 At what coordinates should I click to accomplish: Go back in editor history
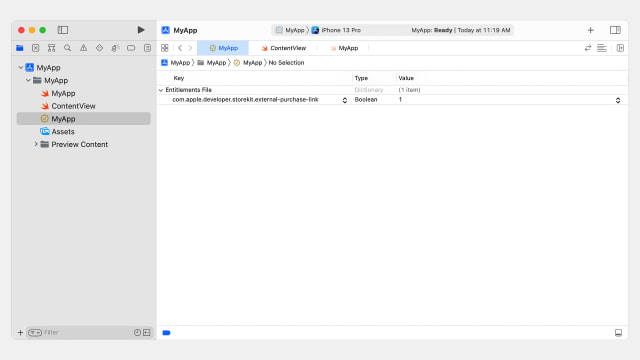tap(180, 48)
